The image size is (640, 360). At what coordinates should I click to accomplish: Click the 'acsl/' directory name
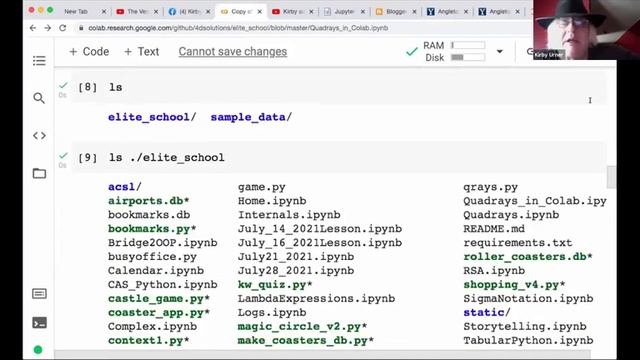[x=124, y=187]
